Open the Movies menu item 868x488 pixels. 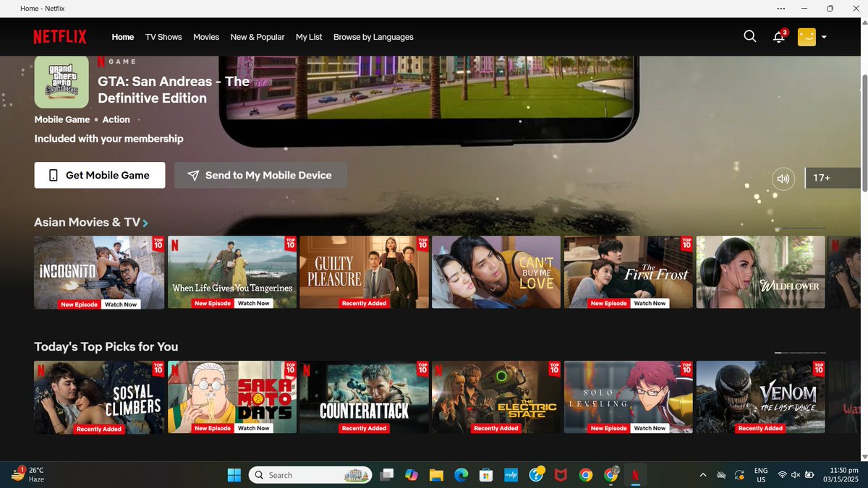[206, 37]
